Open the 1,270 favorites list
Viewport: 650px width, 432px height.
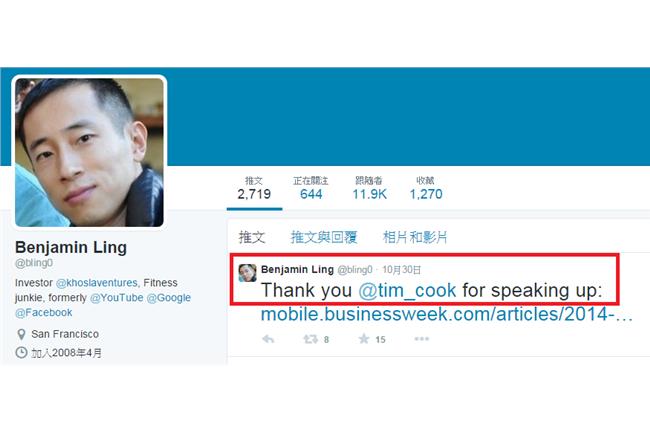pos(426,189)
